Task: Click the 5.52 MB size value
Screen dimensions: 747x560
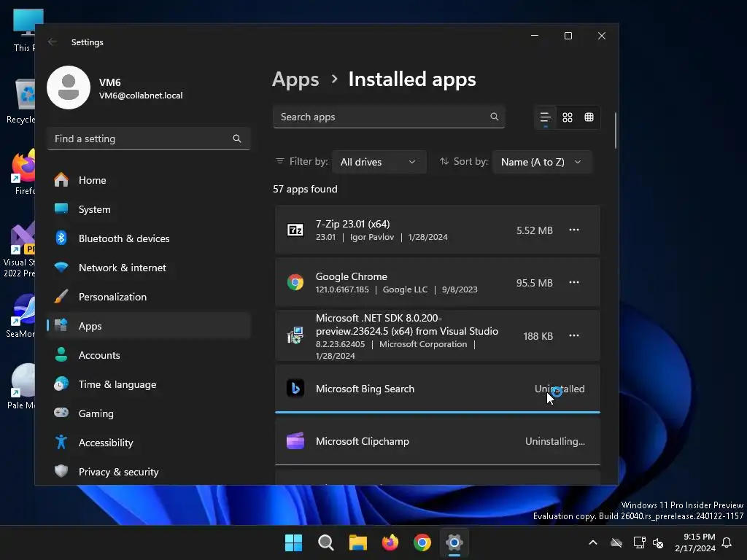Action: (x=535, y=230)
